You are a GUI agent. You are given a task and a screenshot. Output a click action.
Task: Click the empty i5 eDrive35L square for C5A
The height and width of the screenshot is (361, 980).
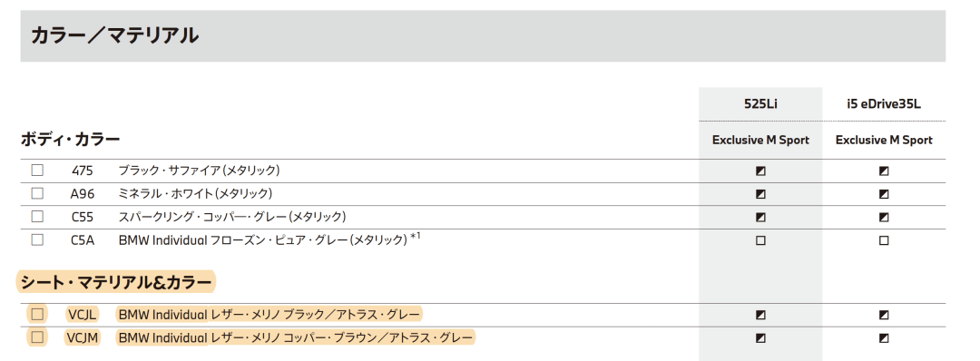884,240
